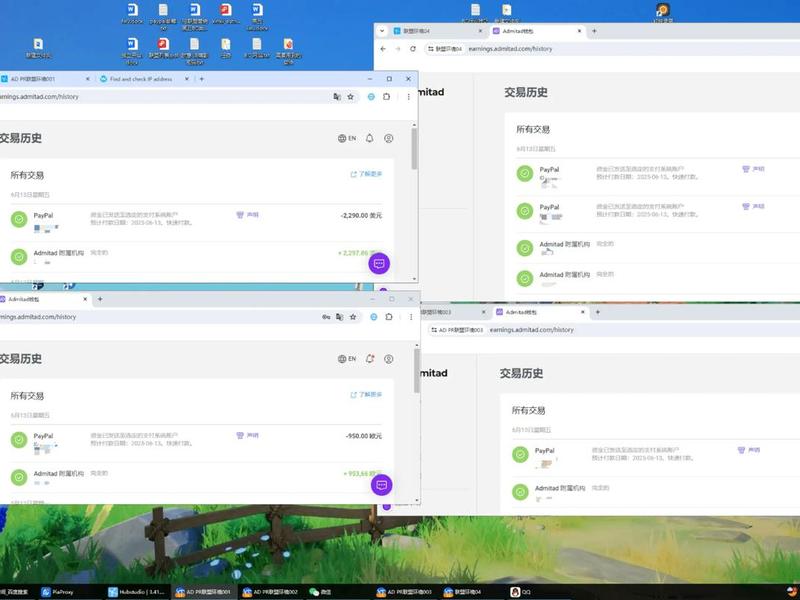Click bookmark star in bottom-left Admitad钱包 window

click(x=353, y=317)
